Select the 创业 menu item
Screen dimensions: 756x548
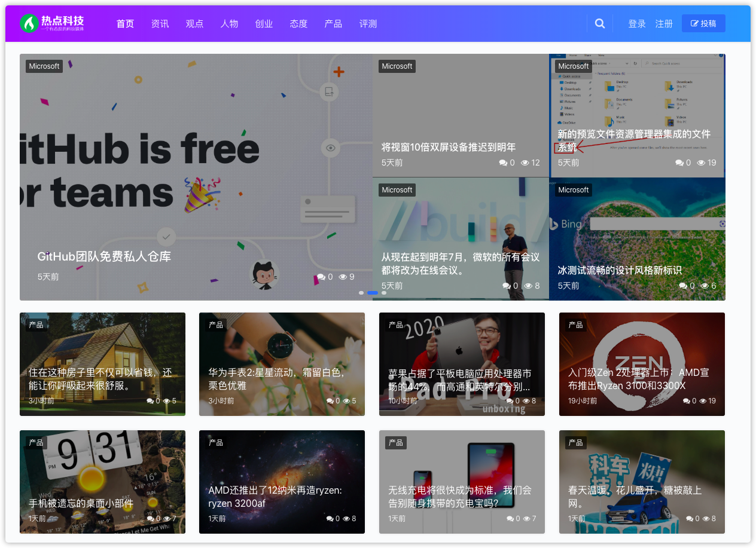point(264,24)
